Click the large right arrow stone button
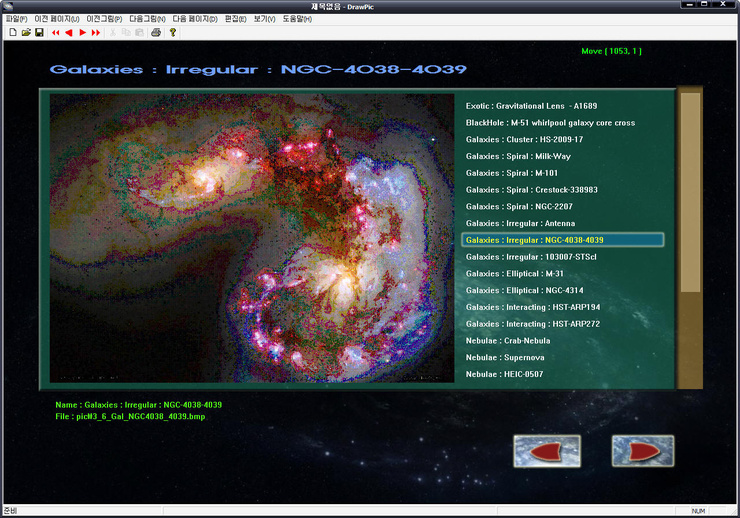 tap(643, 451)
